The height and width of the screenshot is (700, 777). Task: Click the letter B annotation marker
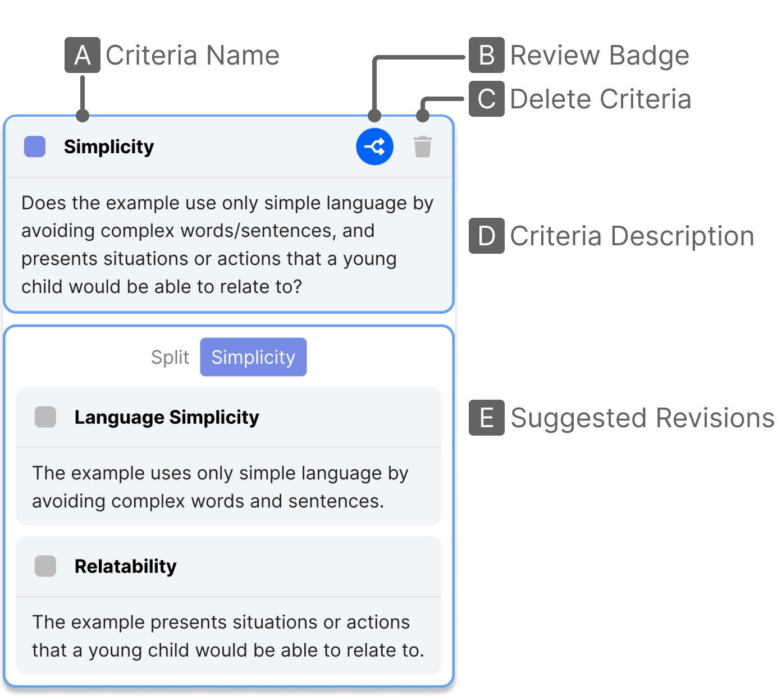487,55
